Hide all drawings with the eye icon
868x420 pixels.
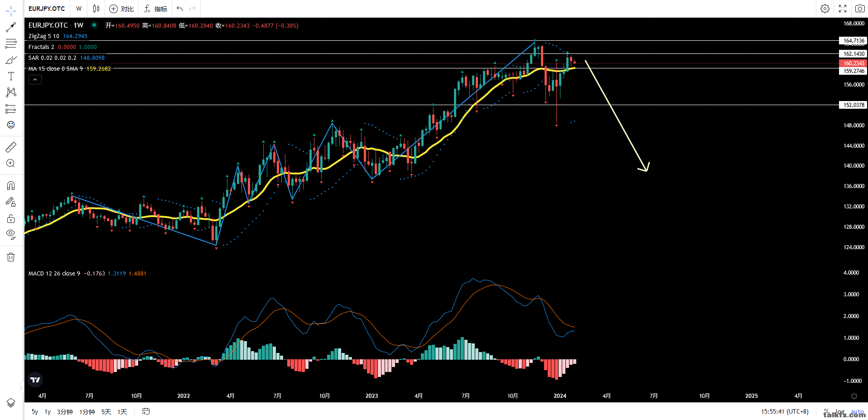(x=11, y=235)
